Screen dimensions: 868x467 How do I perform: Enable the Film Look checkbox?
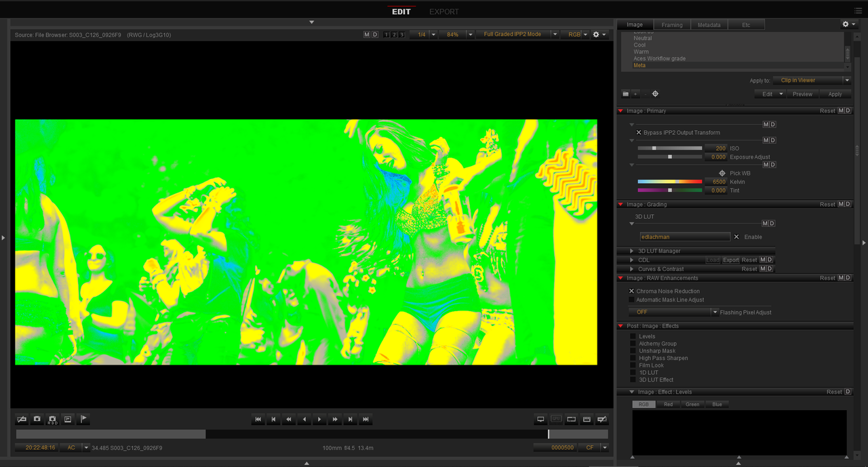(633, 365)
